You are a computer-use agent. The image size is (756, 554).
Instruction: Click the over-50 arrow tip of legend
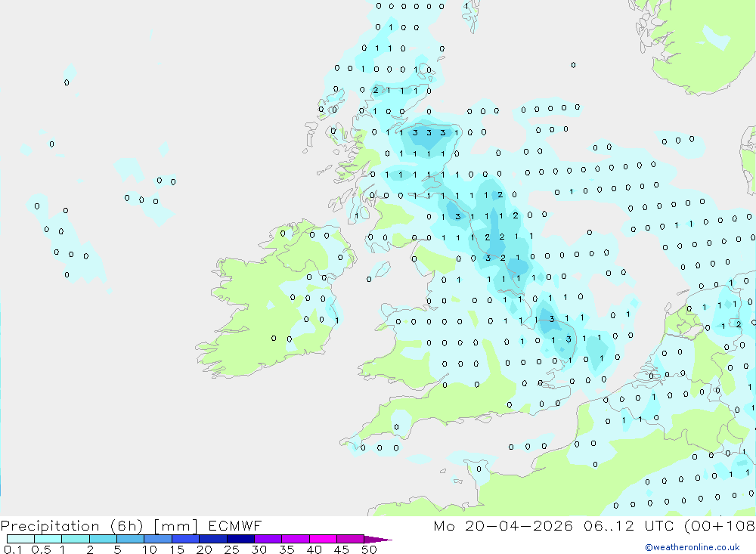point(377,540)
